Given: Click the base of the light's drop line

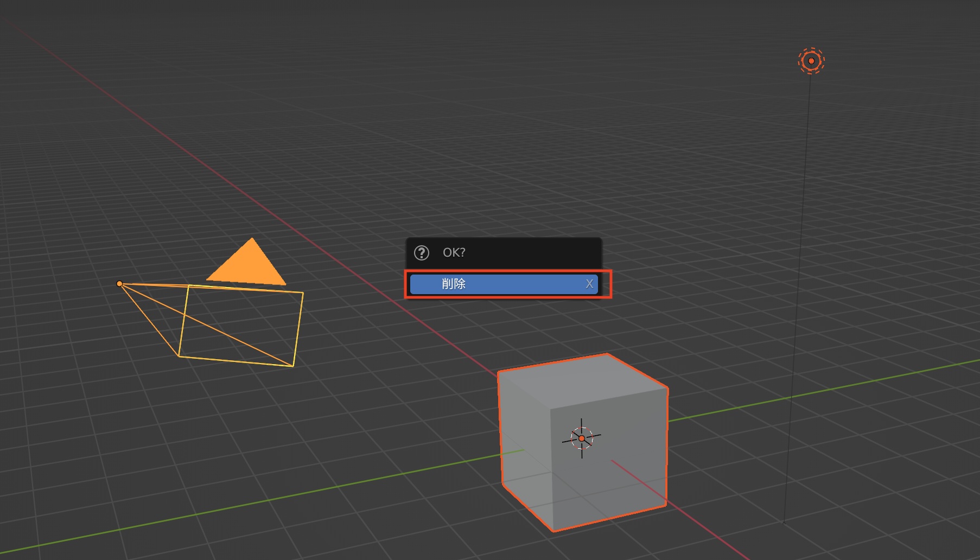Looking at the screenshot, I should coord(784,523).
